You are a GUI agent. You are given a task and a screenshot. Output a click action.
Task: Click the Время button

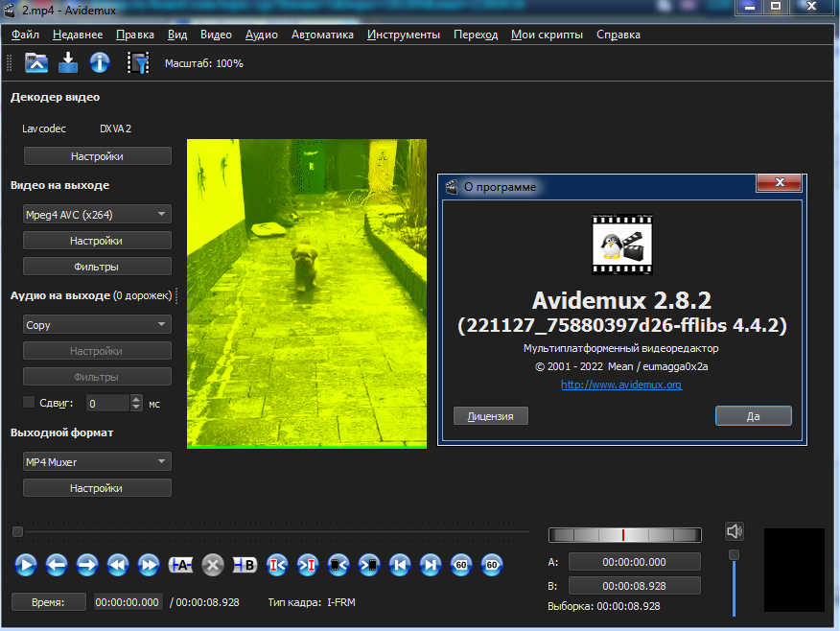(x=48, y=602)
